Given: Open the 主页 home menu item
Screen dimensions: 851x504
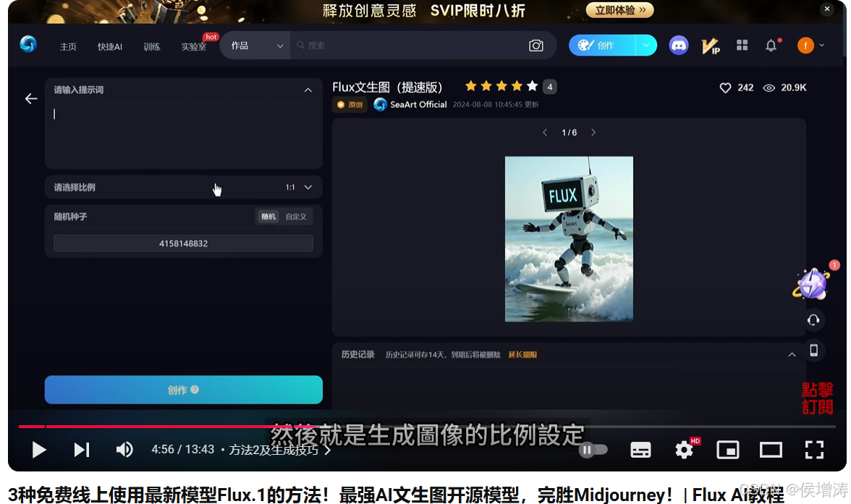Looking at the screenshot, I should click(x=68, y=47).
